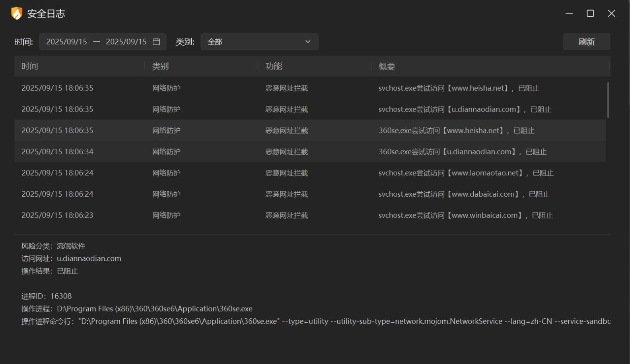Screen dimensions: 630x364
Task: Select the 360se.exe u.diannaodian.com log row
Action: (310, 151)
